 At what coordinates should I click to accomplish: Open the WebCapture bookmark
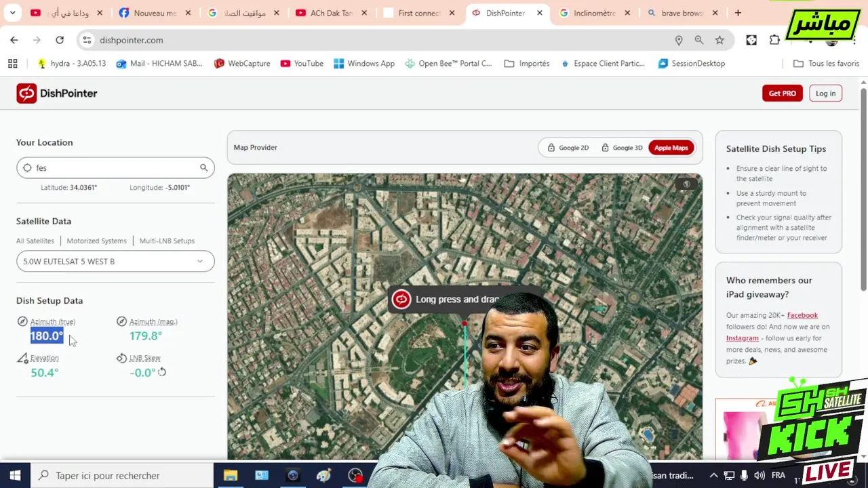242,63
